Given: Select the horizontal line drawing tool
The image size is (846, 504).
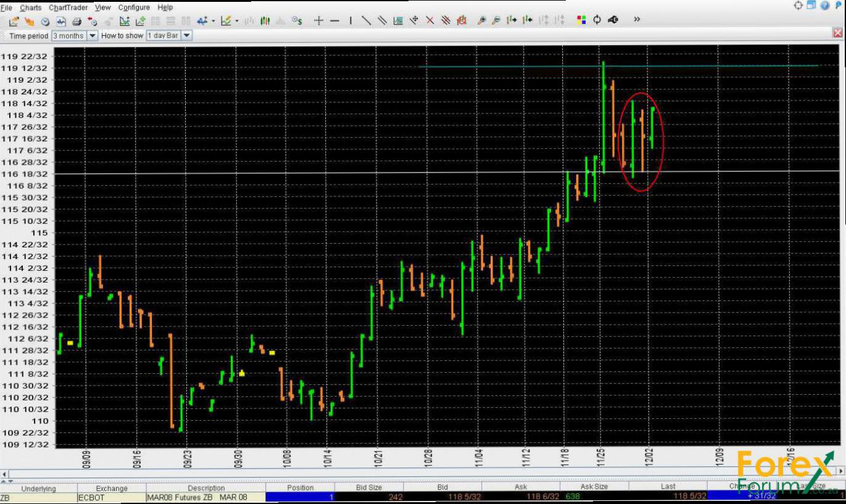Looking at the screenshot, I should 334,21.
